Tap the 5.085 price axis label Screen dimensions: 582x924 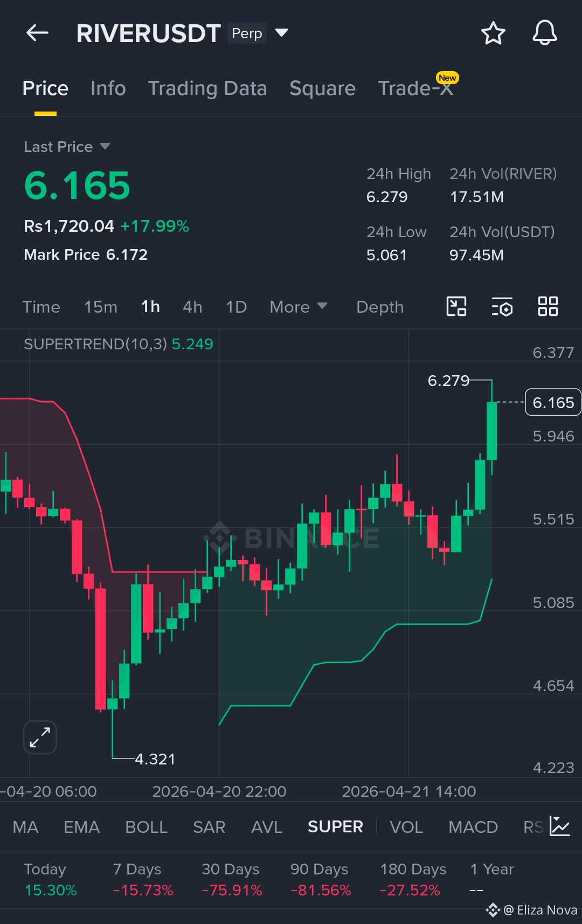[553, 603]
